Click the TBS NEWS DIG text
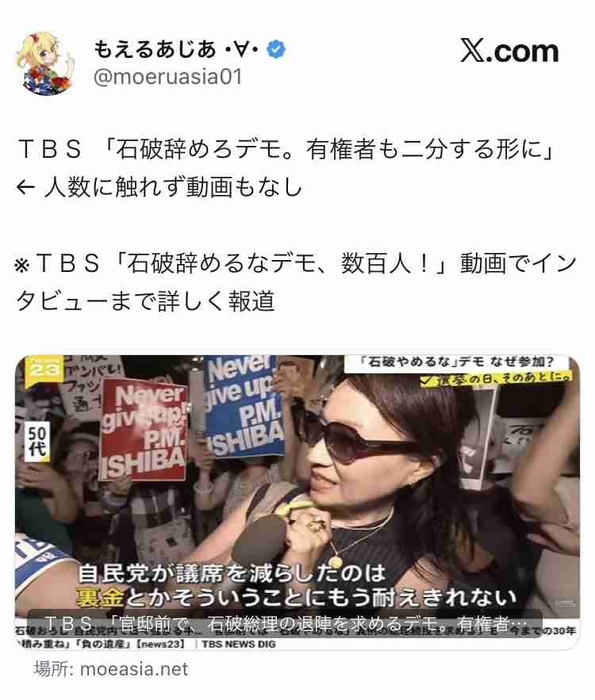The height and width of the screenshot is (700, 595). (239, 645)
